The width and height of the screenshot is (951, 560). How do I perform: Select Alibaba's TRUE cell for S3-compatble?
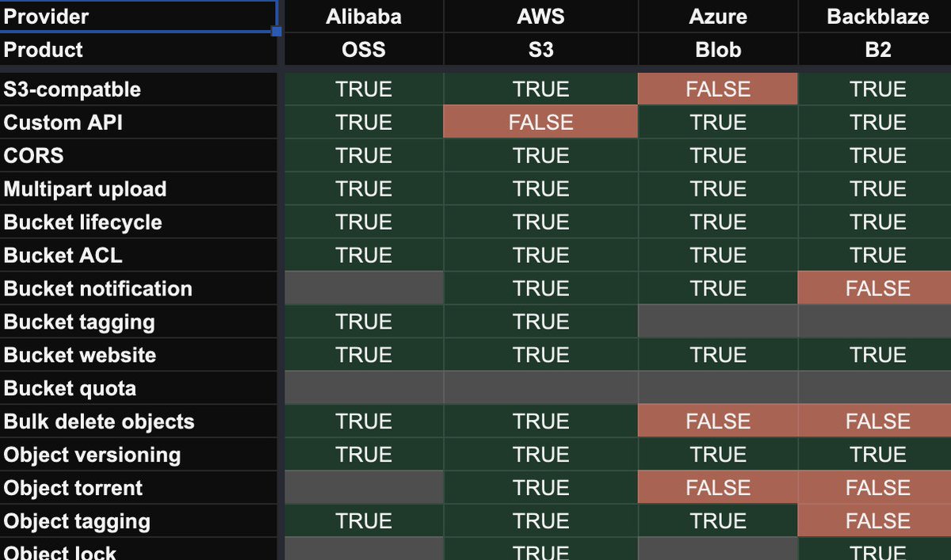tap(364, 89)
